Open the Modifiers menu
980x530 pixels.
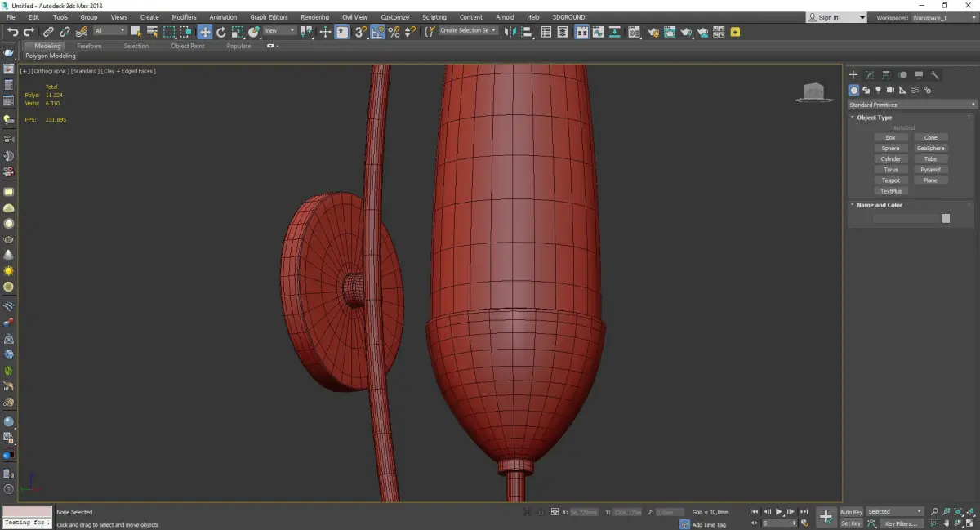184,17
